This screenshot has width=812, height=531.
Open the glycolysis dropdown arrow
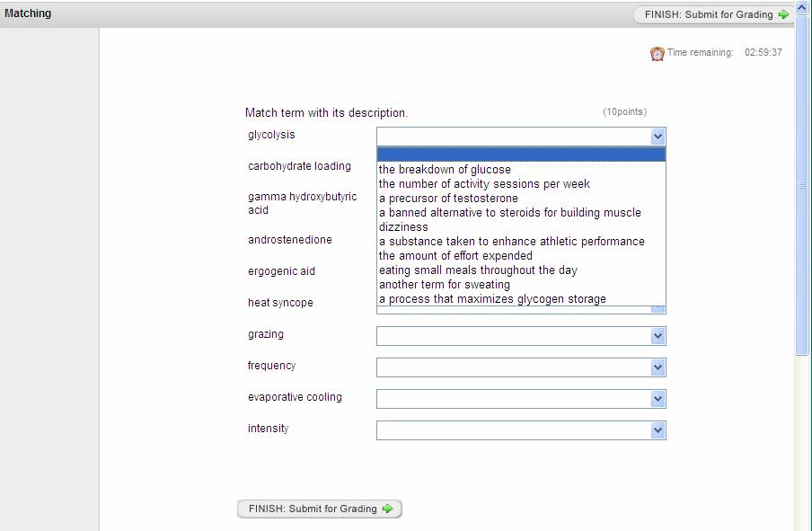pyautogui.click(x=658, y=137)
